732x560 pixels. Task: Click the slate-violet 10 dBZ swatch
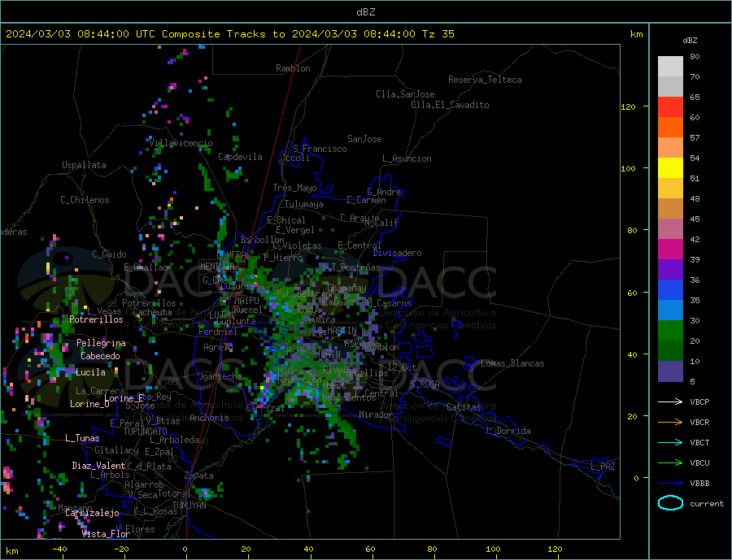[x=670, y=371]
